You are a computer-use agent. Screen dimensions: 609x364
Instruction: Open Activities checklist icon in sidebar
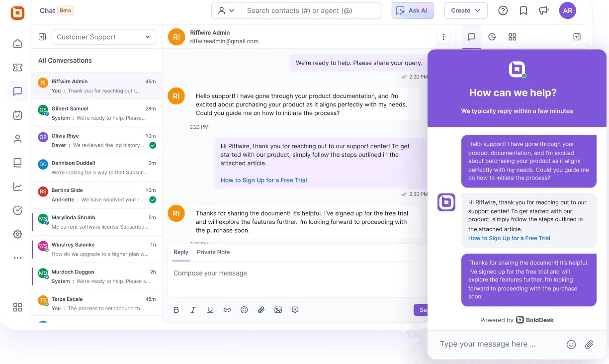(17, 115)
